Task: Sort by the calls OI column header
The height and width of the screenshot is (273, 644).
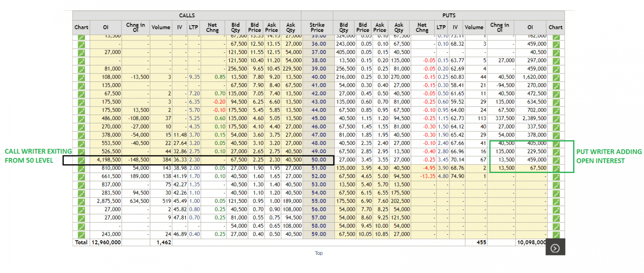Action: click(106, 27)
